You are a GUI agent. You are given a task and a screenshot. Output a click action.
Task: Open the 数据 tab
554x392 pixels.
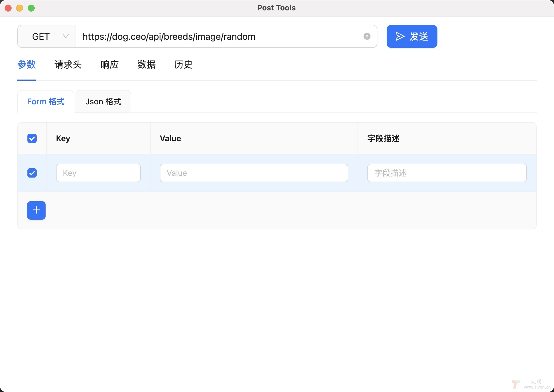[147, 64]
